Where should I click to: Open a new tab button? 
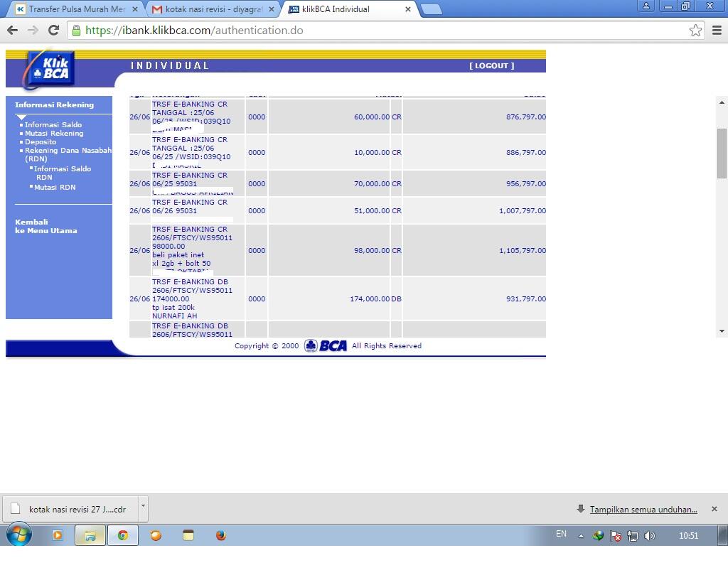432,9
